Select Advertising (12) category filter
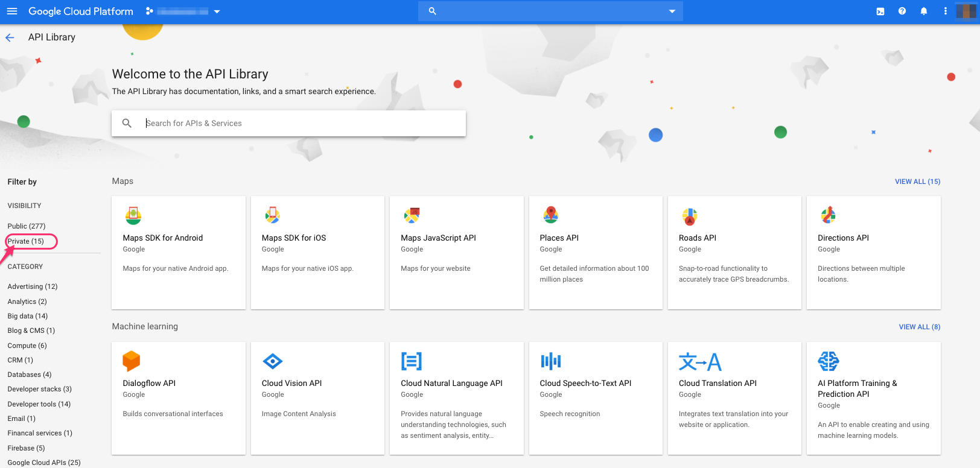 33,286
